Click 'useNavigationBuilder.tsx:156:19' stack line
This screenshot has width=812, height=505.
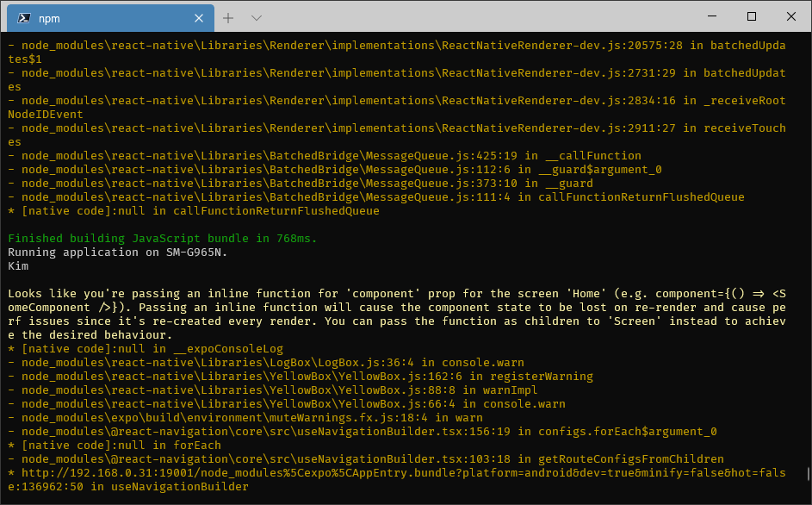tap(363, 432)
